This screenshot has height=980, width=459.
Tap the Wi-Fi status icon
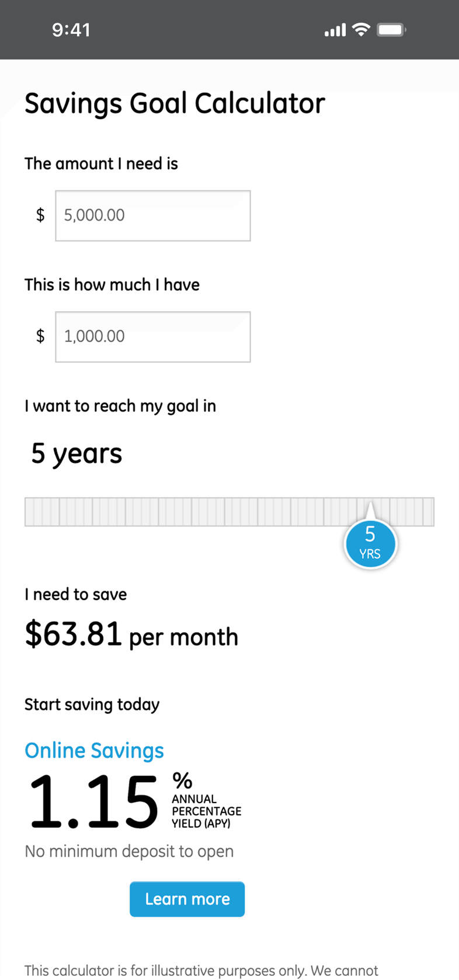pos(361,29)
